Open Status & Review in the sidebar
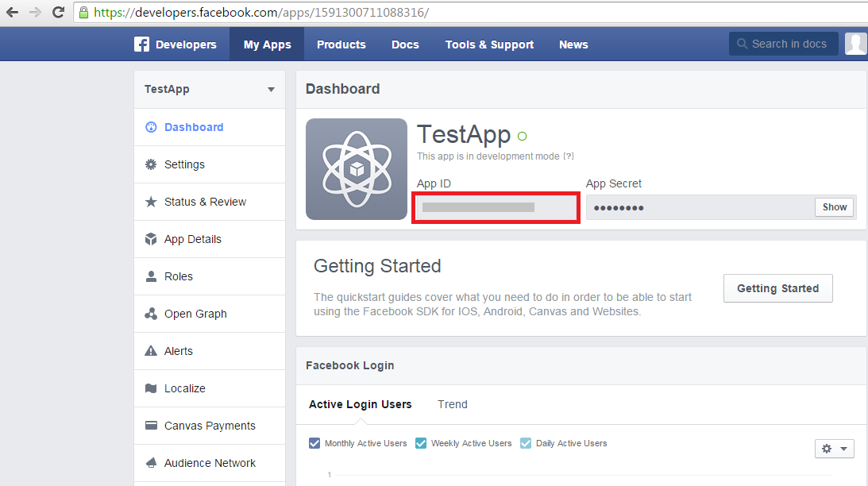Image resolution: width=868 pixels, height=486 pixels. (x=209, y=202)
